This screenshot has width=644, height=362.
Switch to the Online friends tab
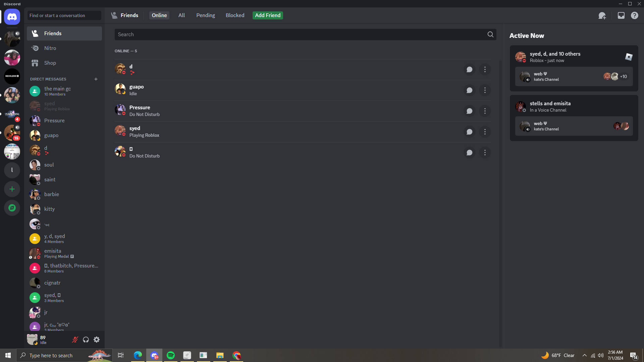pos(159,15)
